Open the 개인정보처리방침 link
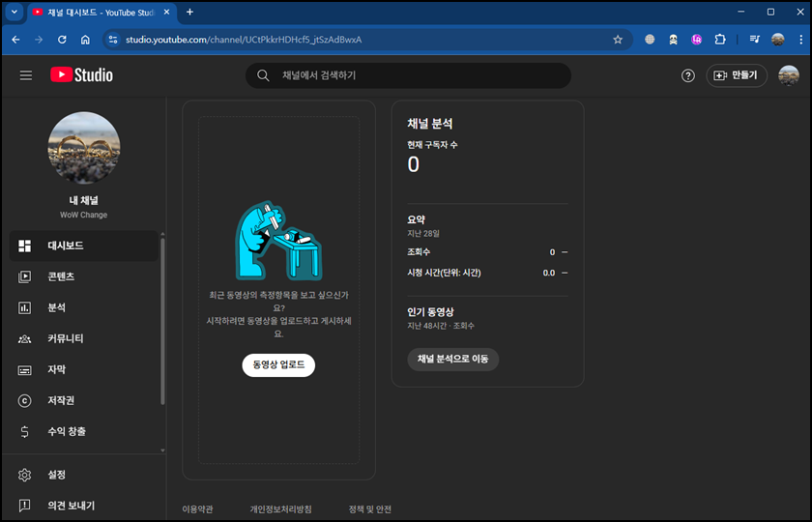 [281, 509]
